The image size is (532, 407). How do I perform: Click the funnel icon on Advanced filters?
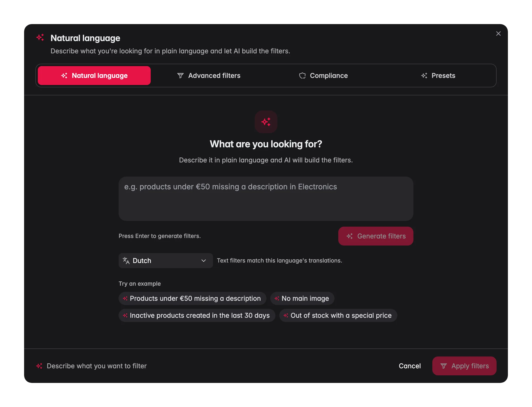180,76
